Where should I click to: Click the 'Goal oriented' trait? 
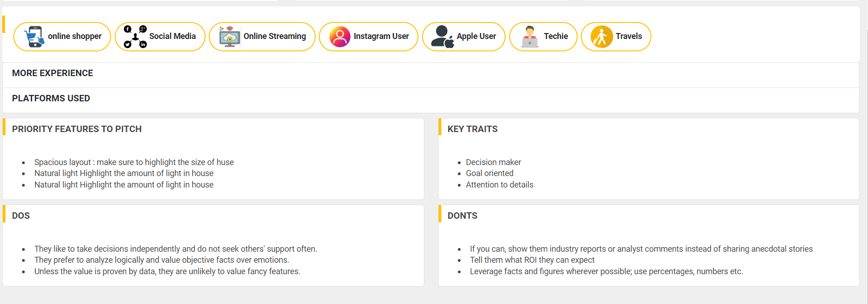[x=490, y=173]
